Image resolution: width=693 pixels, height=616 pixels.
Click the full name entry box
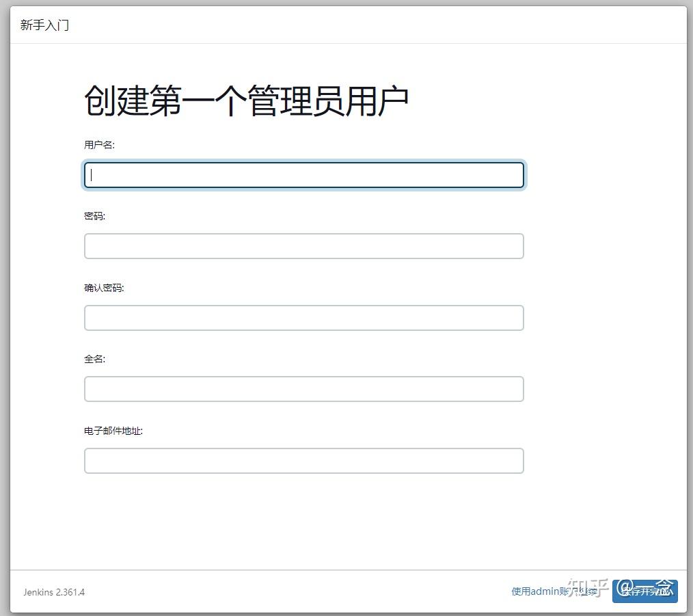tap(304, 388)
